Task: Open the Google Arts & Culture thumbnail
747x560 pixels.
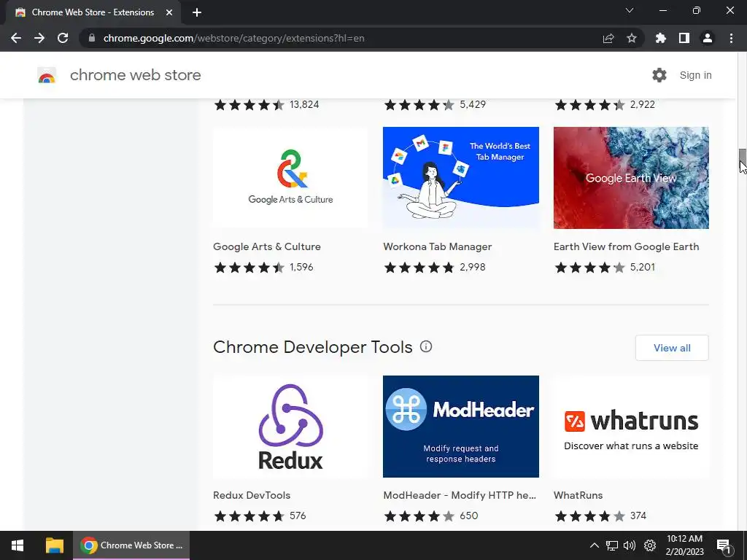Action: point(290,178)
